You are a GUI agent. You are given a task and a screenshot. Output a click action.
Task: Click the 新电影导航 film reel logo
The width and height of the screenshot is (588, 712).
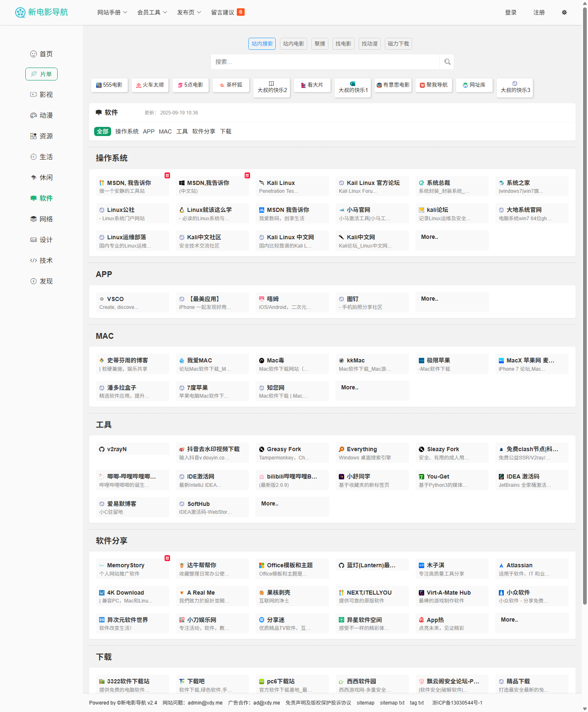point(20,12)
